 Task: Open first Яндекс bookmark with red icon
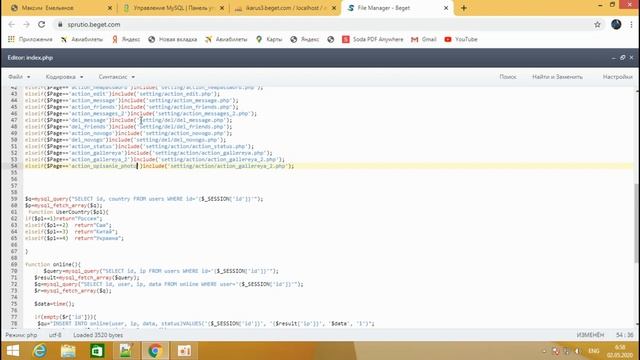pyautogui.click(x=126, y=39)
